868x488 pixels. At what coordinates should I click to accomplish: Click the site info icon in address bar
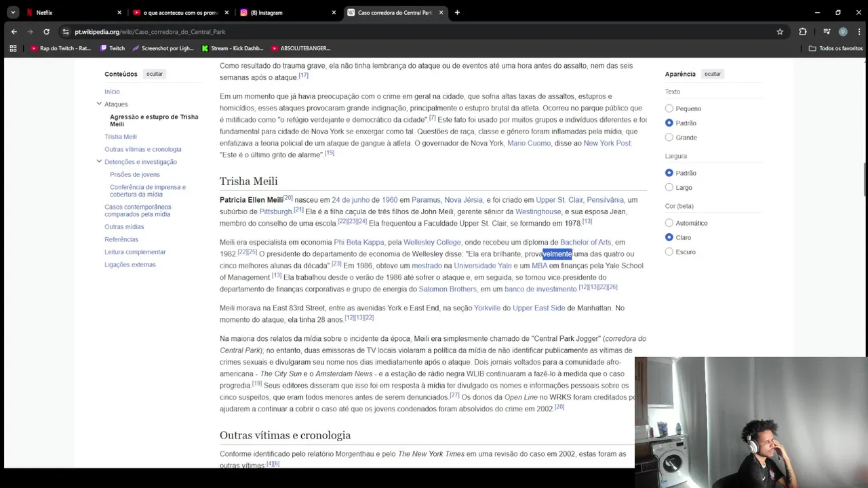(x=66, y=32)
